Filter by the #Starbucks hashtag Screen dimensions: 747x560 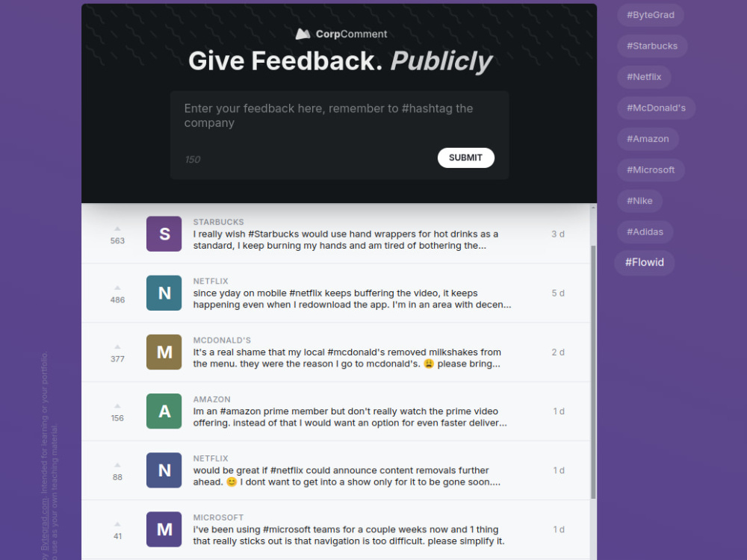[652, 46]
